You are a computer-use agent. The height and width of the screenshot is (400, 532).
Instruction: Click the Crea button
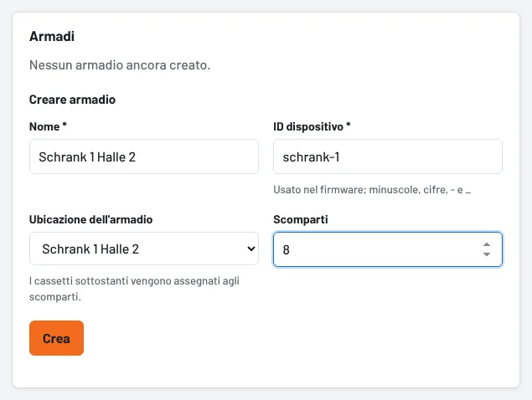[56, 338]
